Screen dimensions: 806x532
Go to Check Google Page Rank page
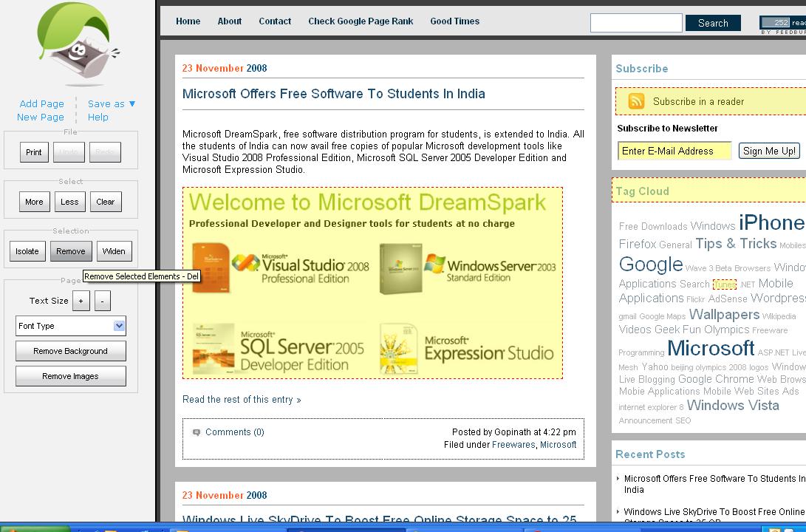361,21
